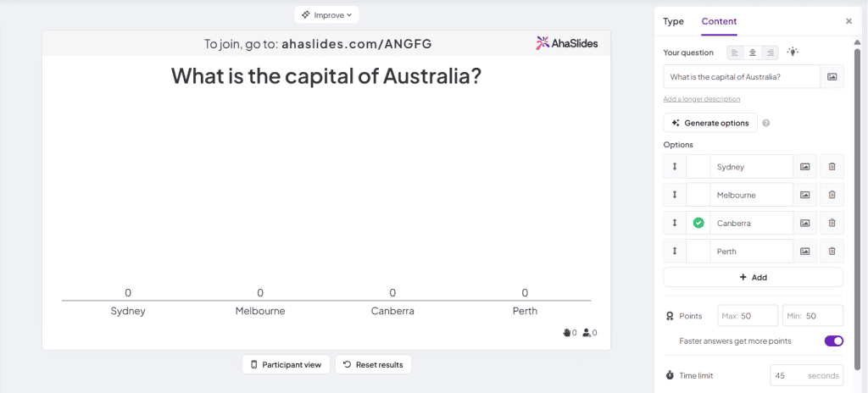Click help icon beside Generate options
Viewport: 868px width, 393px height.
766,123
